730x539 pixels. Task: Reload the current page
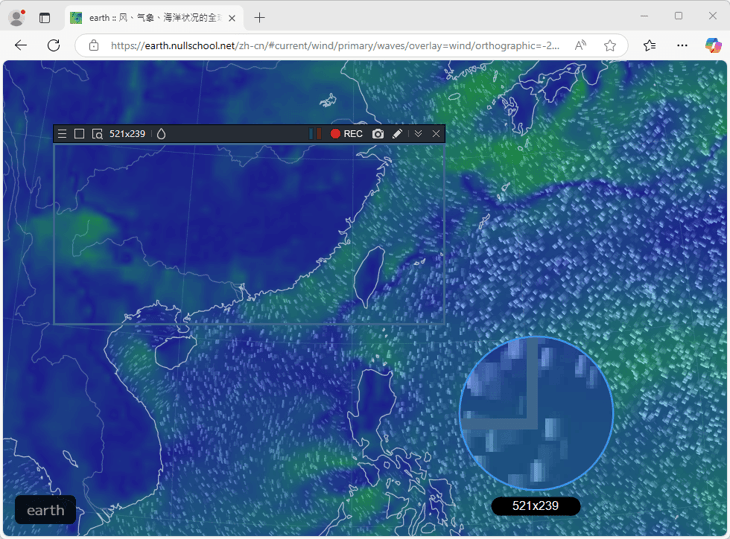[54, 45]
